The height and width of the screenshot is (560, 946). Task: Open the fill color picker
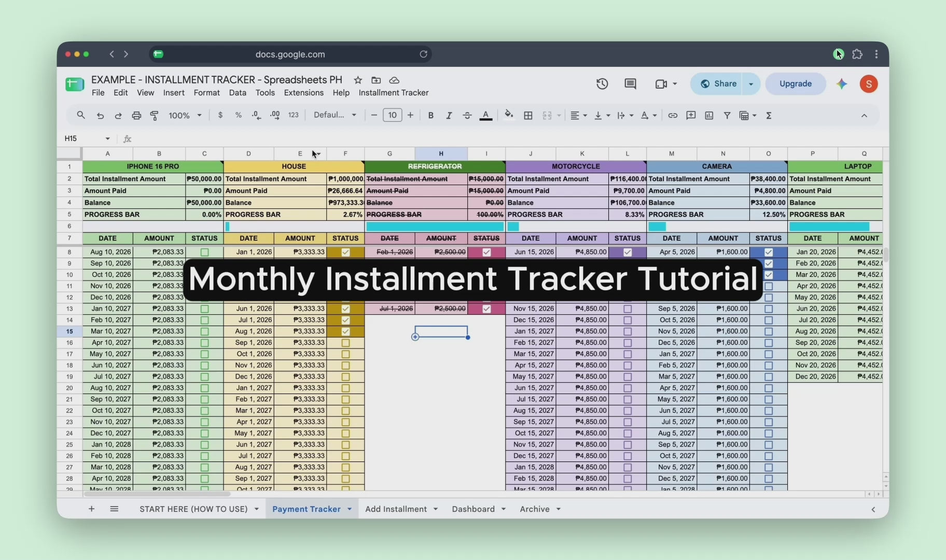509,115
